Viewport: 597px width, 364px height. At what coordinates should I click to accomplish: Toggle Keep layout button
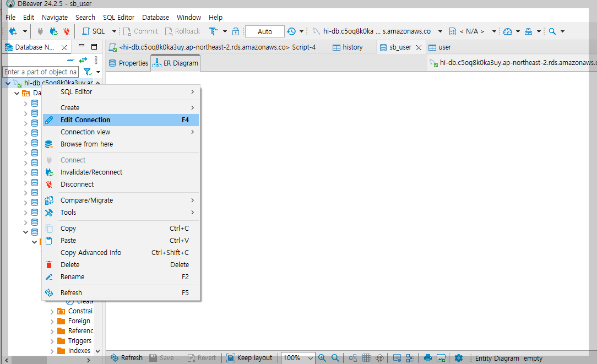(x=249, y=358)
